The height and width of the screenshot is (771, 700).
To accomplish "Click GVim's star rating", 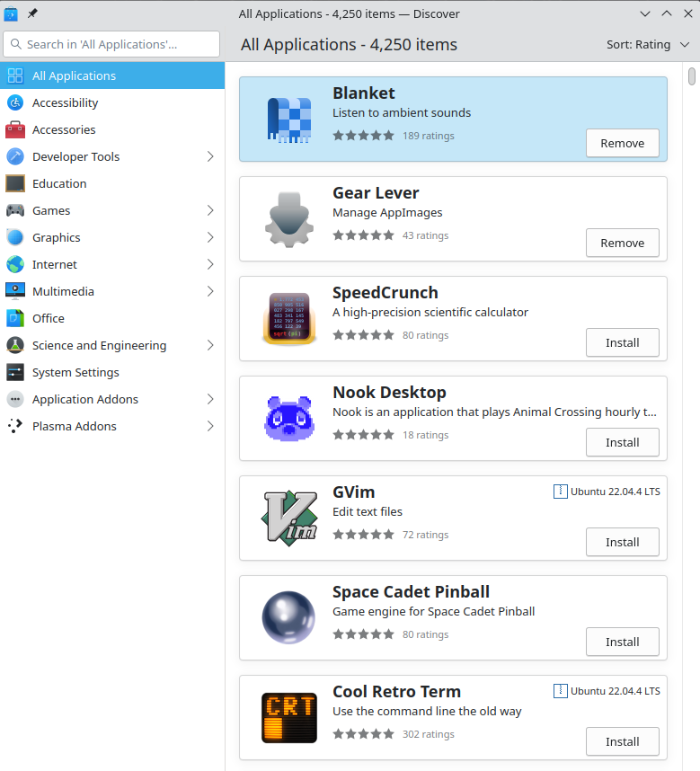I will click(x=363, y=534).
